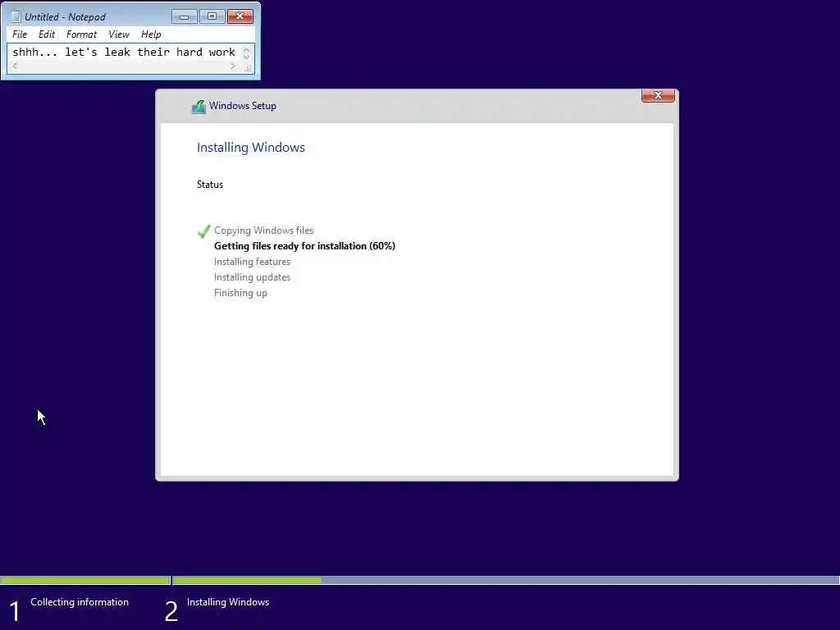Click the 'Collecting information' step label

pos(80,602)
